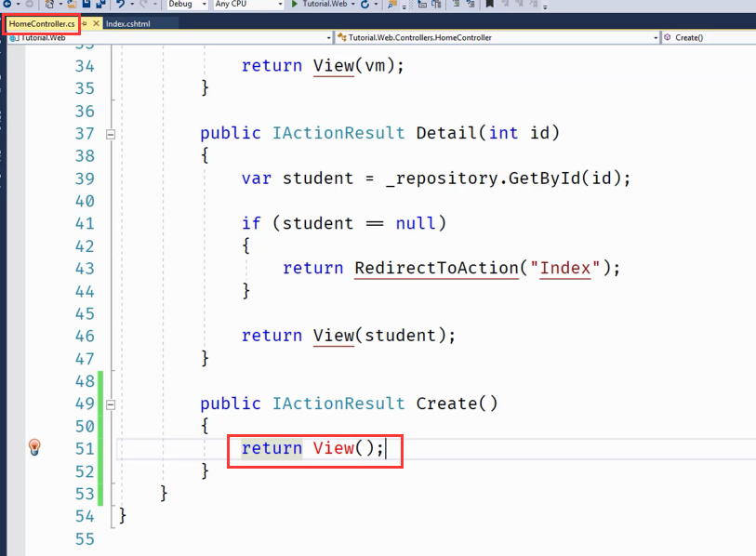The image size is (756, 556).
Task: Click the Undo arrow in toolbar
Action: point(121,5)
